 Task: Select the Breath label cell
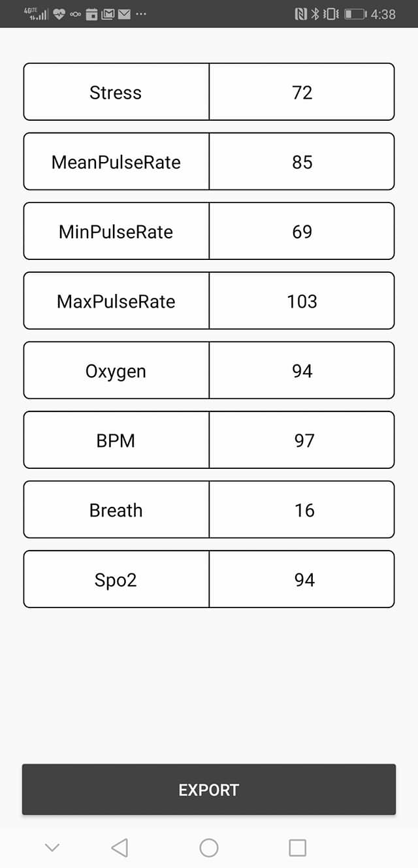tap(116, 510)
